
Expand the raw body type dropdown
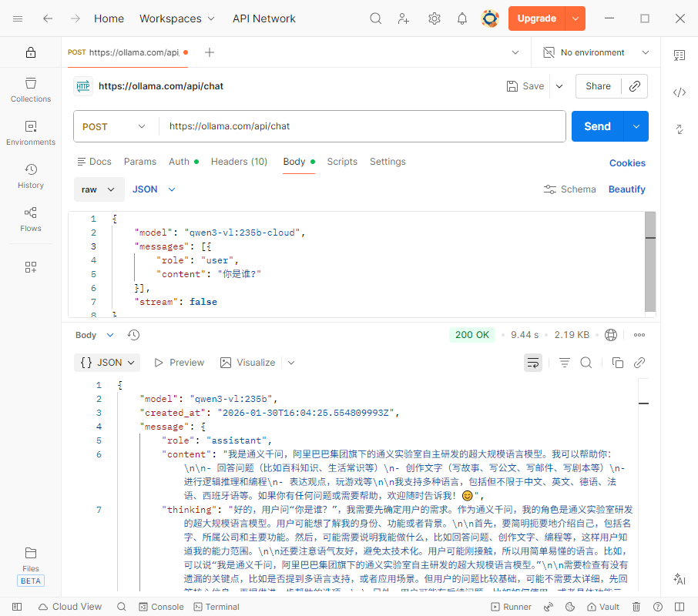tap(99, 189)
